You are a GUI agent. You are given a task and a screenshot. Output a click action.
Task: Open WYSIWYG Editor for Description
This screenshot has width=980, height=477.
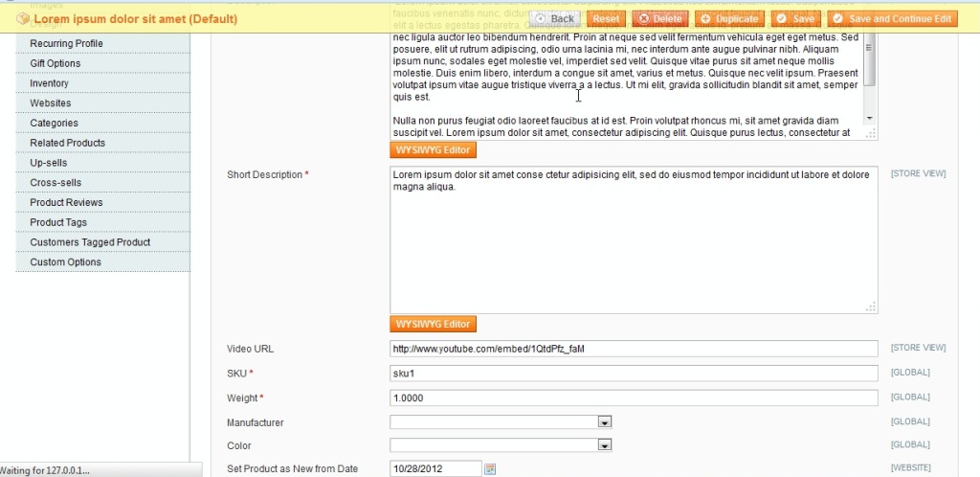[433, 150]
